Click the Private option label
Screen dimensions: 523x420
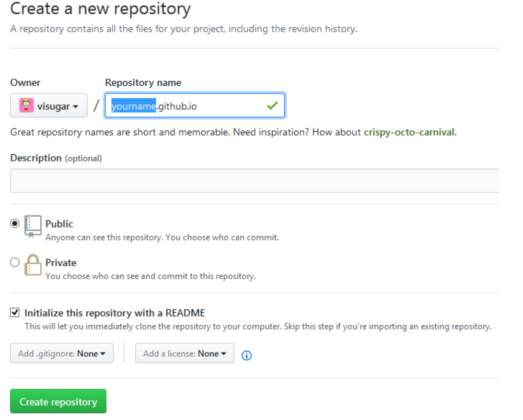61,262
